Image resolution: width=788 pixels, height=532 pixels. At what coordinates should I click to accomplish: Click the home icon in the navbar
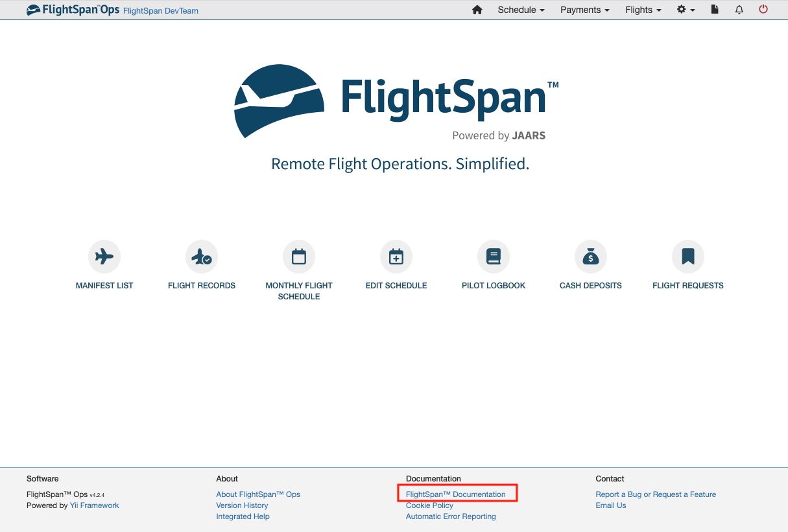[x=477, y=10]
